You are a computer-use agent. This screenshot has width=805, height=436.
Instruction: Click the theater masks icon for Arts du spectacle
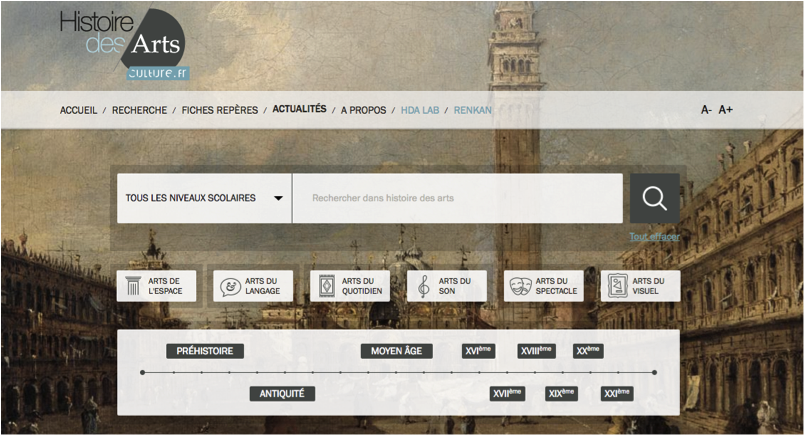coord(520,286)
